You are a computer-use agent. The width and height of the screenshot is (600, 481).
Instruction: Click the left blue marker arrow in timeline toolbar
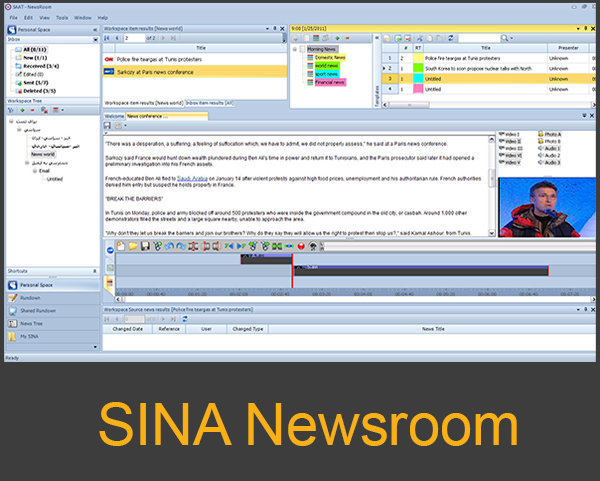(229, 246)
